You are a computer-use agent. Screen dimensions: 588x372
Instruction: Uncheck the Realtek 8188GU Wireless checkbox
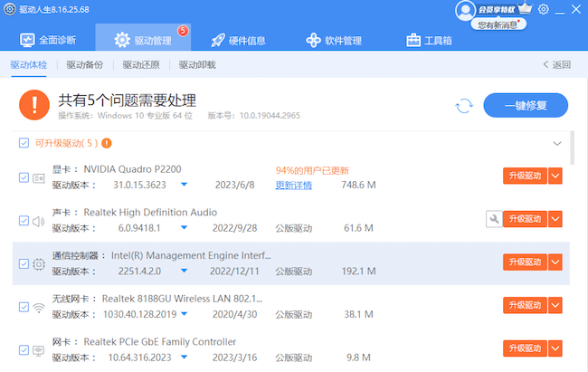pos(24,307)
